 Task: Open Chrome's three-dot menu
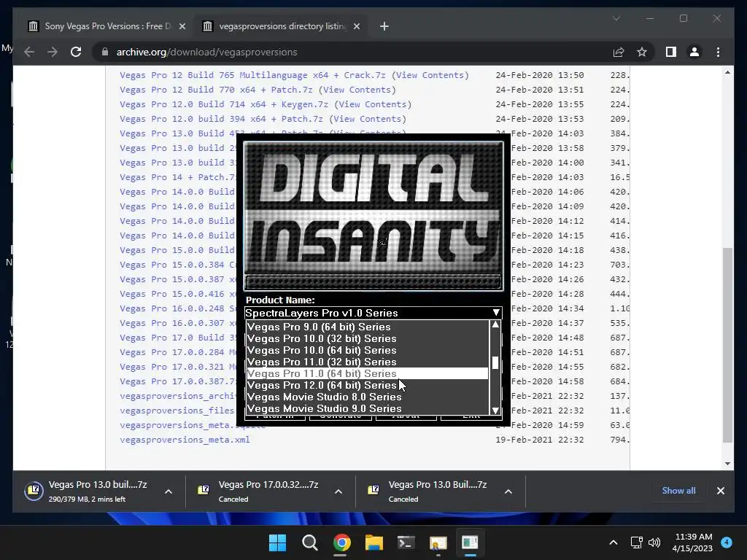(718, 52)
